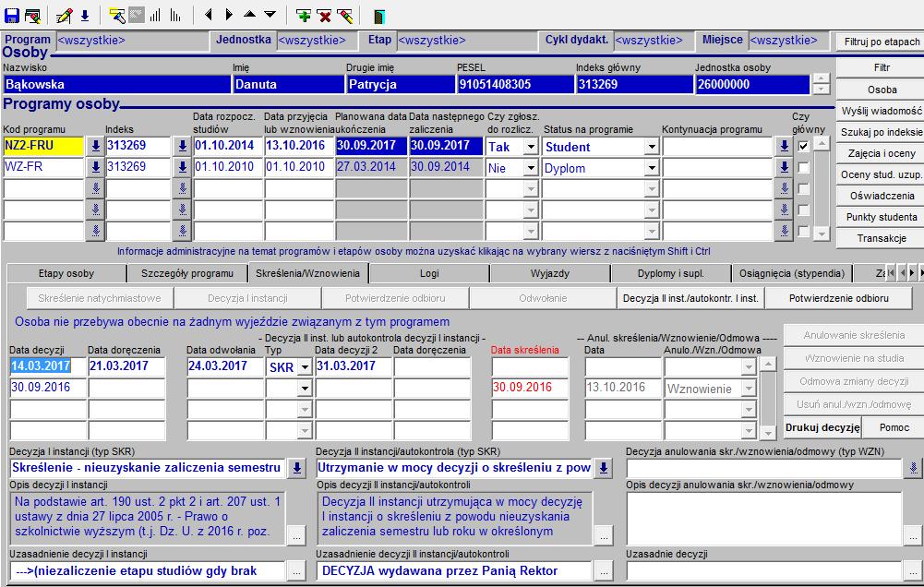This screenshot has height=587, width=924.
Task: Switch to the Etapy osoby tab
Action: click(x=66, y=273)
